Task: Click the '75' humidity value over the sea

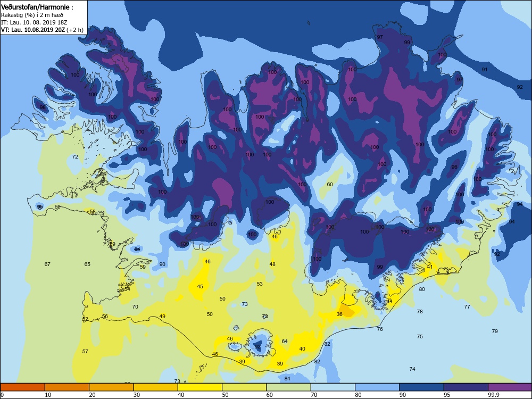Action: tap(420, 337)
